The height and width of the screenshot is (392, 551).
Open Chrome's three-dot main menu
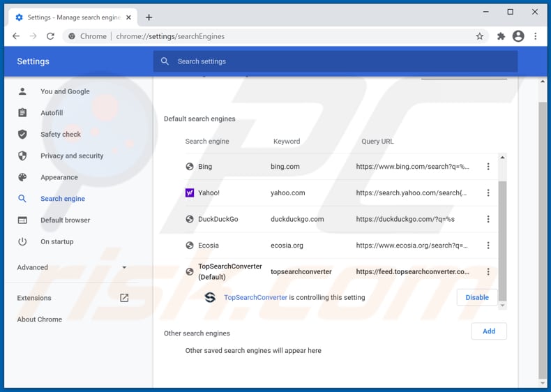(535, 36)
